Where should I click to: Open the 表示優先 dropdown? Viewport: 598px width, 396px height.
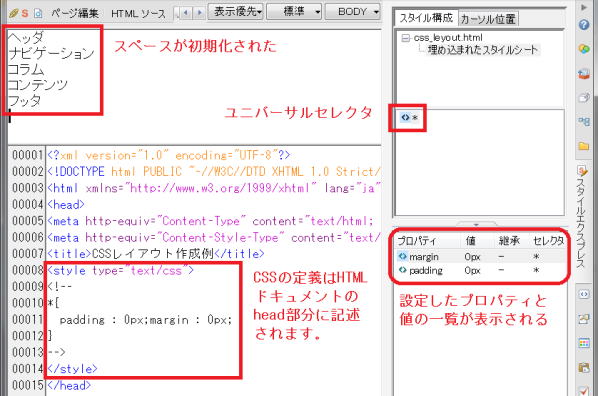tap(236, 12)
